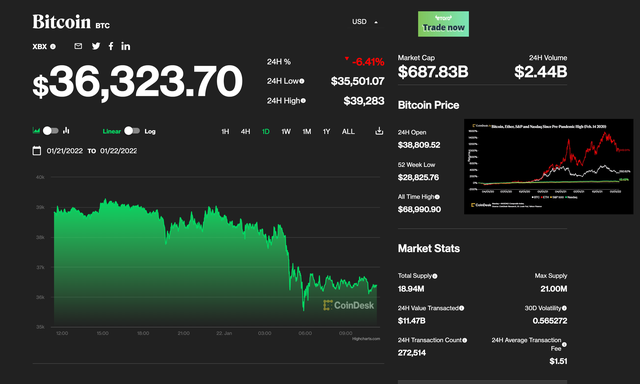Toggle Linear to Log scale
Viewport: 640px width, 384px height.
pyautogui.click(x=132, y=131)
